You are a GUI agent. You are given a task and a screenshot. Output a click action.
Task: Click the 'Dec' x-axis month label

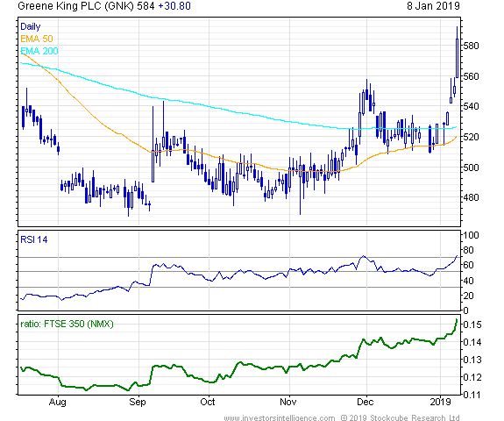click(x=366, y=402)
